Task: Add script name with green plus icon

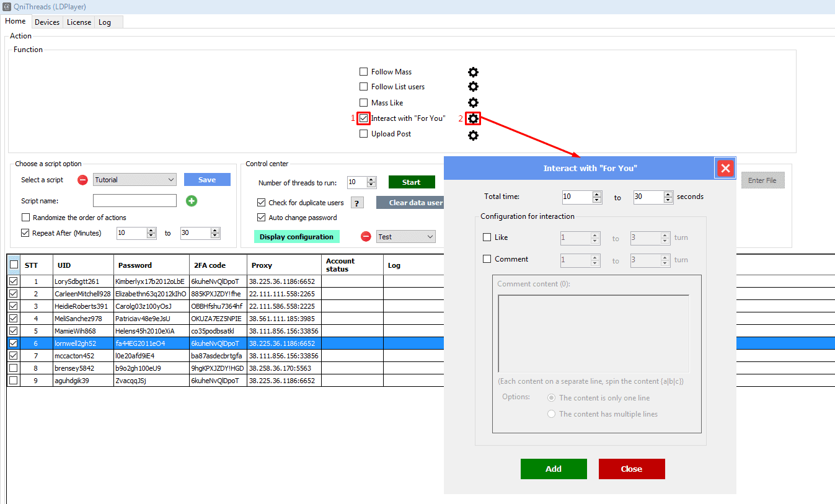Action: point(192,201)
